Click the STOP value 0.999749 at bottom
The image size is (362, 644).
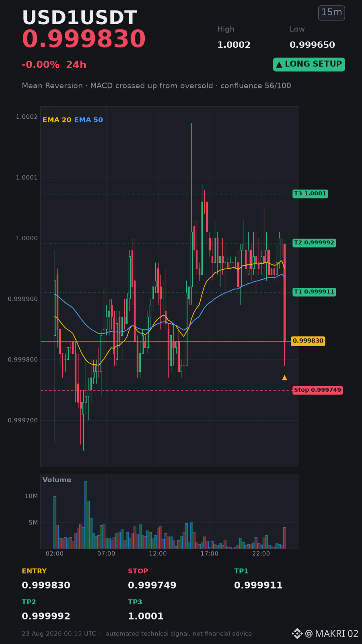pos(152,586)
